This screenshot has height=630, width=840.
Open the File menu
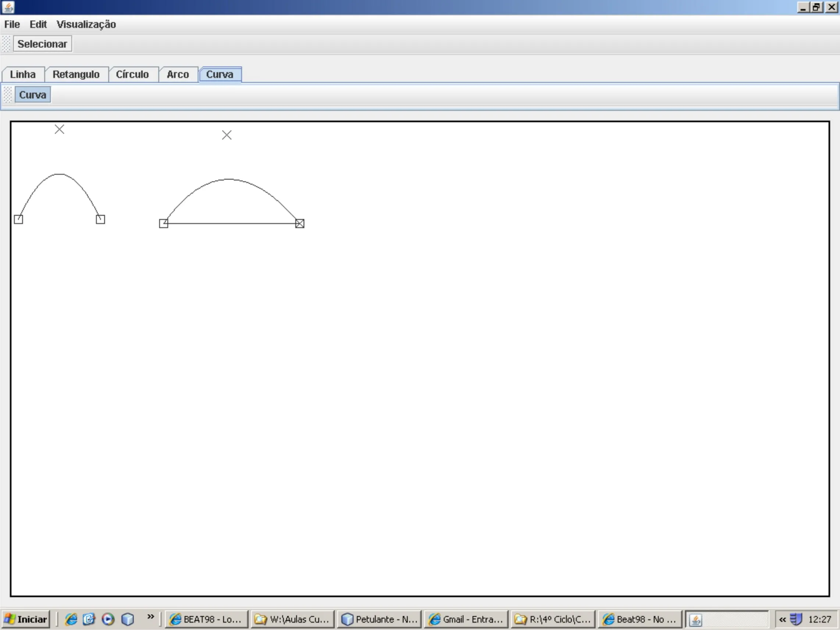point(12,24)
